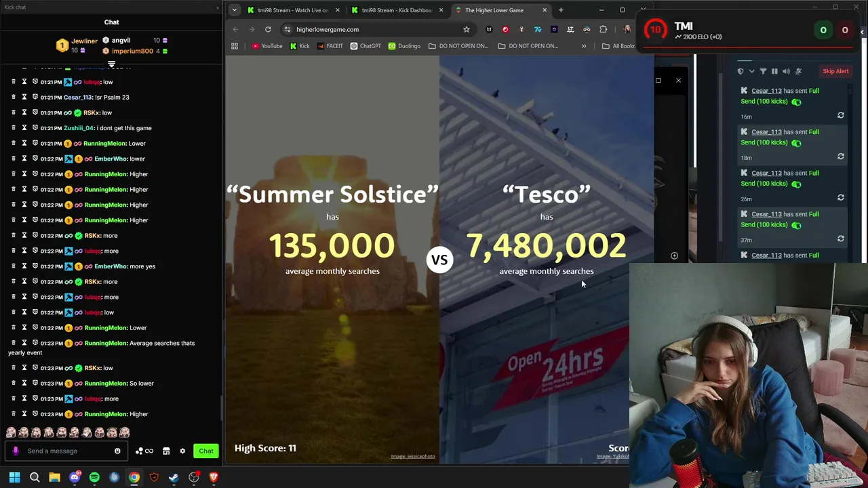Click the shield moderation icon in alerts panel
Viewport: 868px width, 488px height.
coord(741,71)
